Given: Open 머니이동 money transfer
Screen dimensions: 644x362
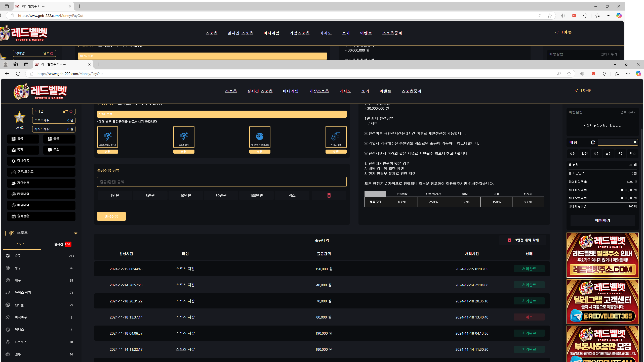Looking at the screenshot, I should (x=41, y=161).
